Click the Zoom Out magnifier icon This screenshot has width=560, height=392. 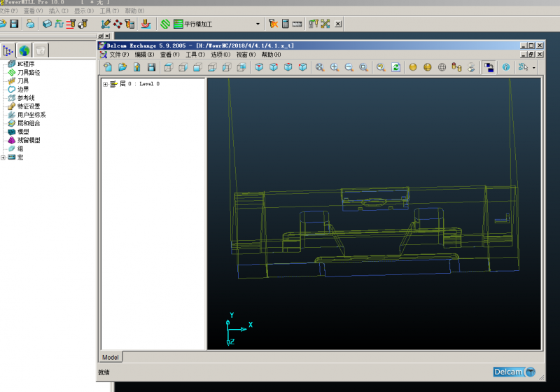[x=349, y=67]
